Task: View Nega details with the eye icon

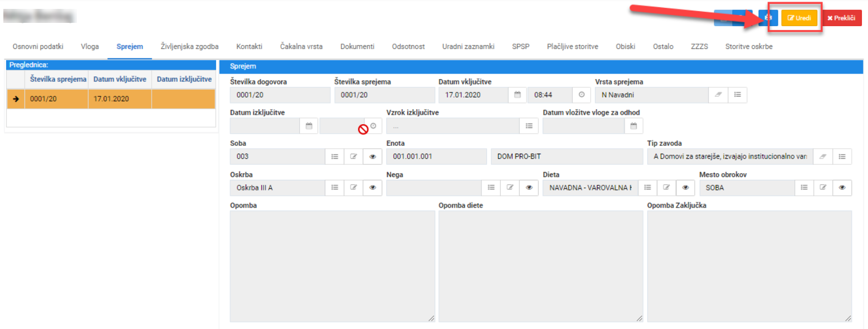Action: pos(529,188)
